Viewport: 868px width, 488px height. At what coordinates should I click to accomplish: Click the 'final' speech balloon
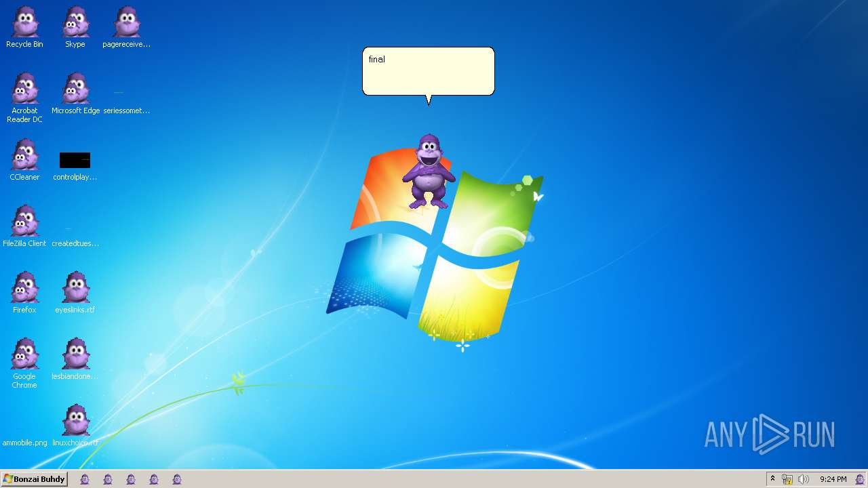click(x=429, y=71)
